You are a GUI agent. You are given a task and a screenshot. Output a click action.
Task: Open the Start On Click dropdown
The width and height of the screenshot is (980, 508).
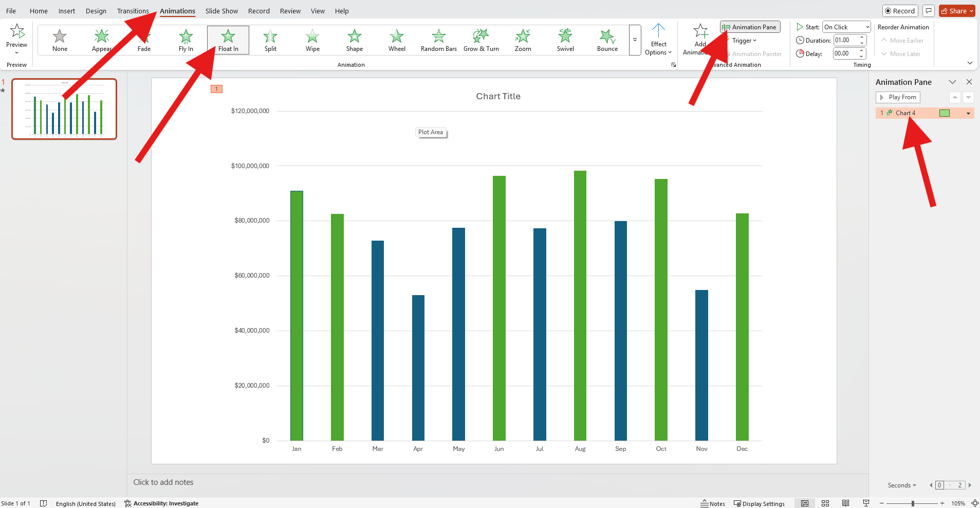click(846, 27)
